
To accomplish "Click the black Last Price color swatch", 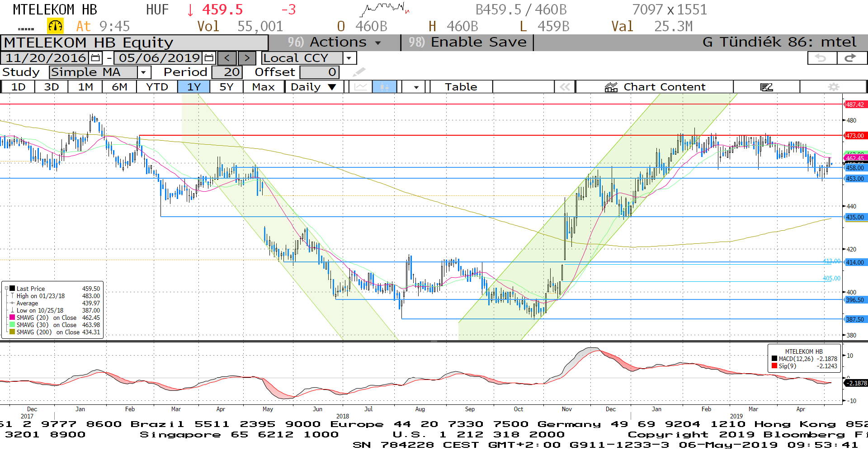I will [12, 289].
